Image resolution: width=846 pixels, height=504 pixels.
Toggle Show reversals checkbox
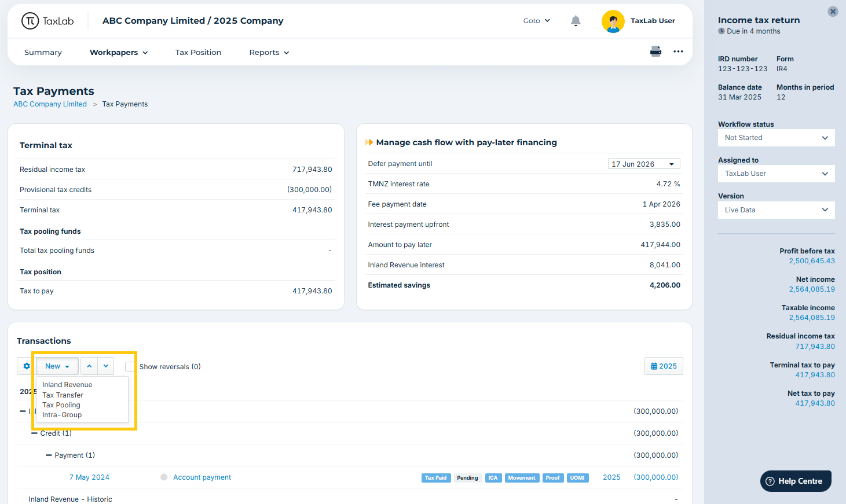click(x=130, y=366)
